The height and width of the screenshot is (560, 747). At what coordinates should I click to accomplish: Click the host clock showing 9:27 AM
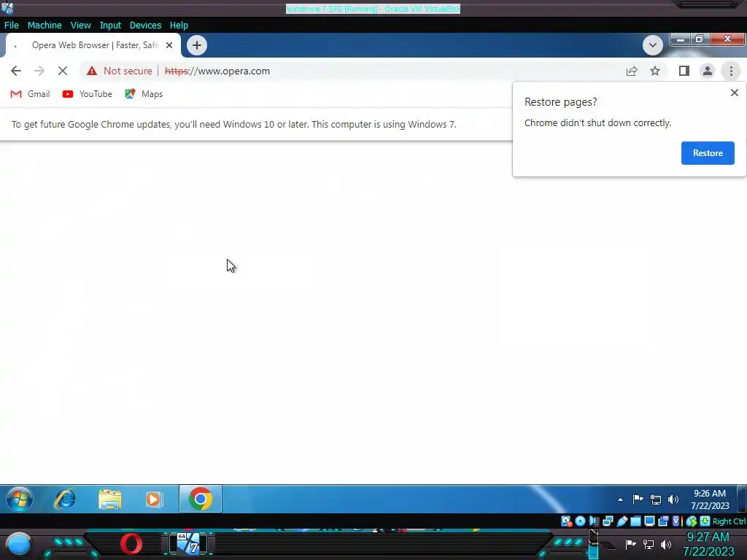(708, 544)
